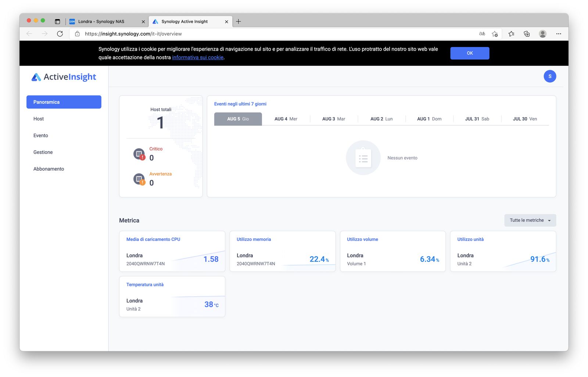
Task: Add this page to favorites star icon
Action: click(x=495, y=34)
